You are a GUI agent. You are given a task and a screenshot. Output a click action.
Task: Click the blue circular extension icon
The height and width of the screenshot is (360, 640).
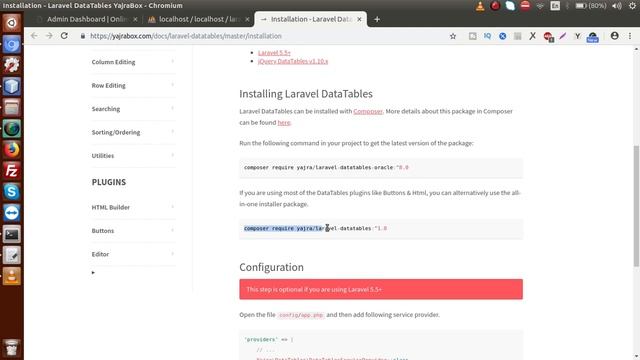pyautogui.click(x=502, y=36)
